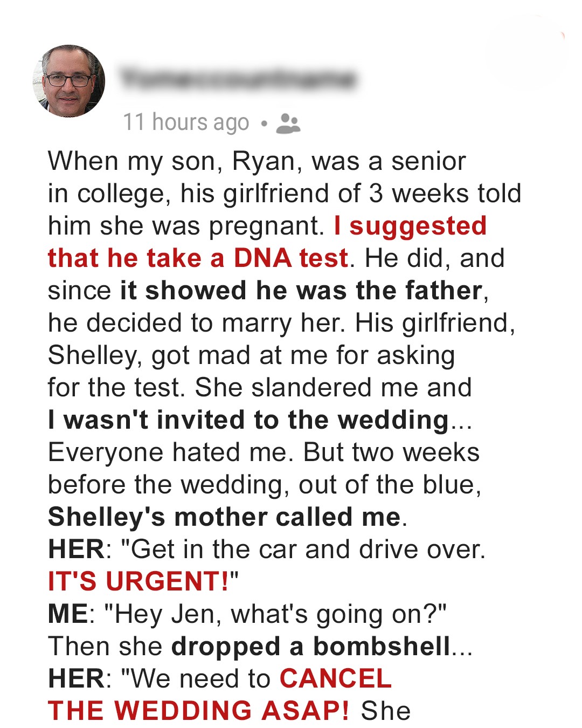Open the poster's profile picture
This screenshot has width=582, height=728.
point(69,81)
